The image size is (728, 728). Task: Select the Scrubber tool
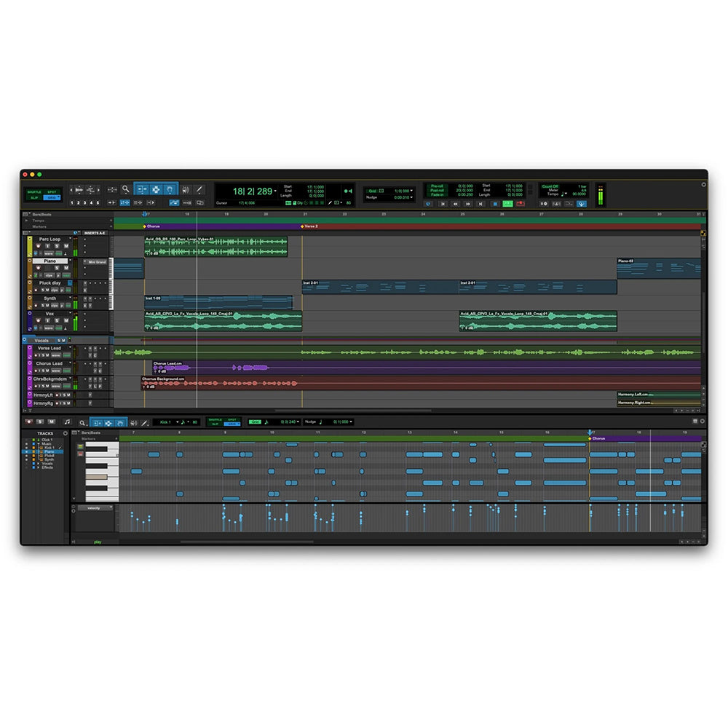tap(186, 189)
